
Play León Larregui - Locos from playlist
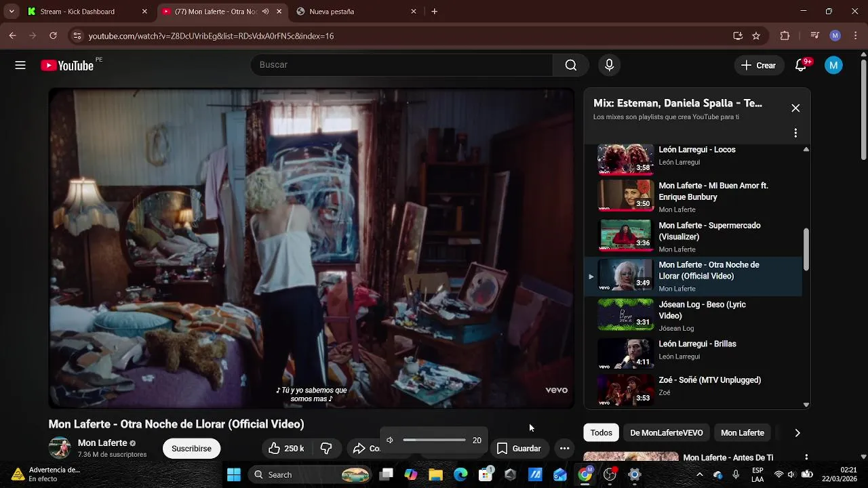[693, 159]
